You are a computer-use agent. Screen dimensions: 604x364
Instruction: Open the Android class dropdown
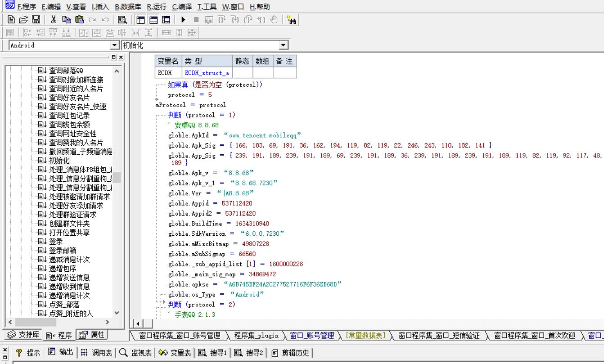pyautogui.click(x=114, y=45)
